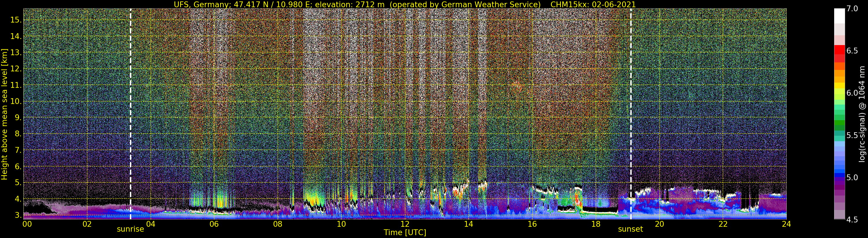Click the height-axis tick label '4.'
868x238 pixels.
18,199
